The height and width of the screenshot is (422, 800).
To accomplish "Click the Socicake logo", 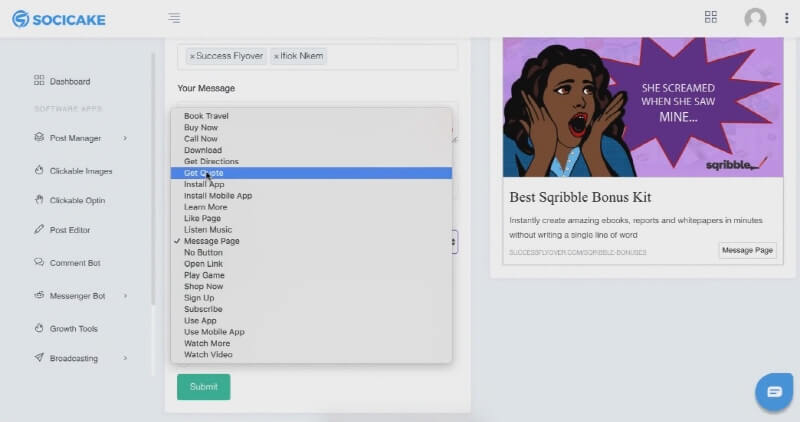I will 59,19.
